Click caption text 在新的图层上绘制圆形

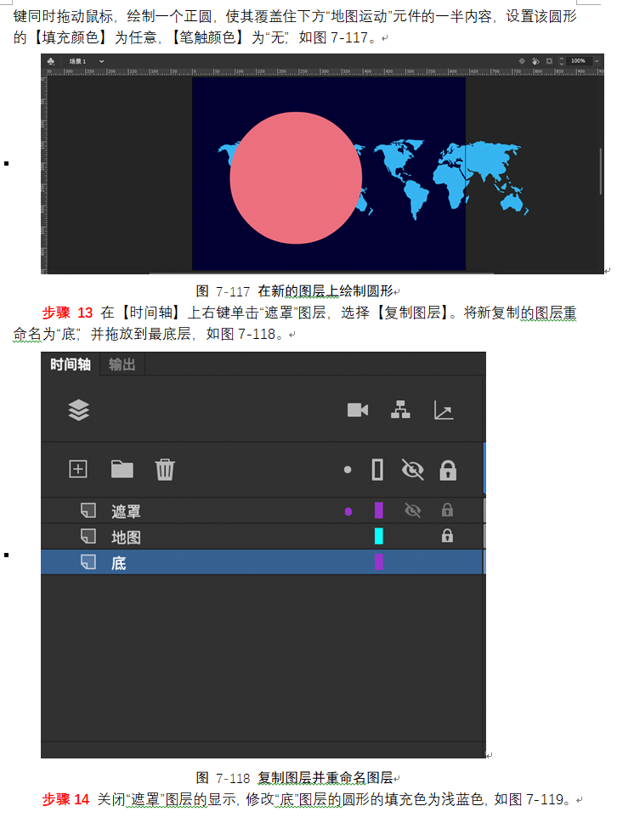tap(325, 290)
